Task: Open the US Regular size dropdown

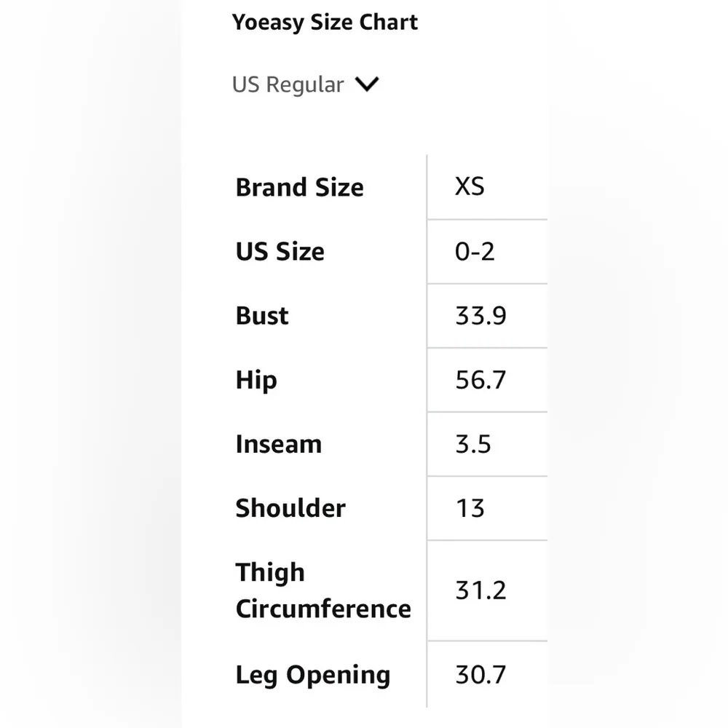Action: coord(288,84)
